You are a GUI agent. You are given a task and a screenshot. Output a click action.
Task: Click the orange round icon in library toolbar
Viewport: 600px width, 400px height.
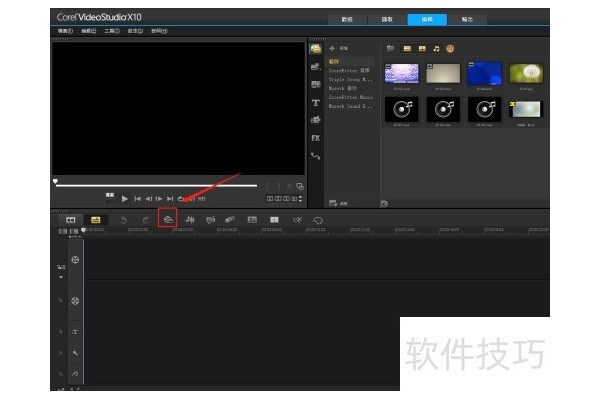pyautogui.click(x=450, y=49)
